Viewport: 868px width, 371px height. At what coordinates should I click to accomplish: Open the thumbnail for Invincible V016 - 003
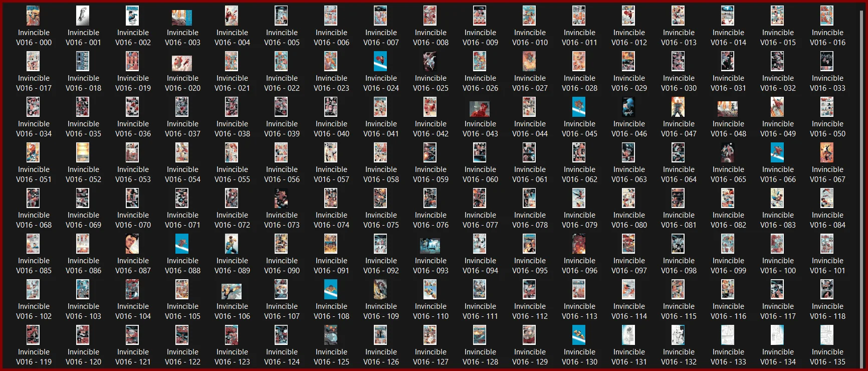[182, 18]
